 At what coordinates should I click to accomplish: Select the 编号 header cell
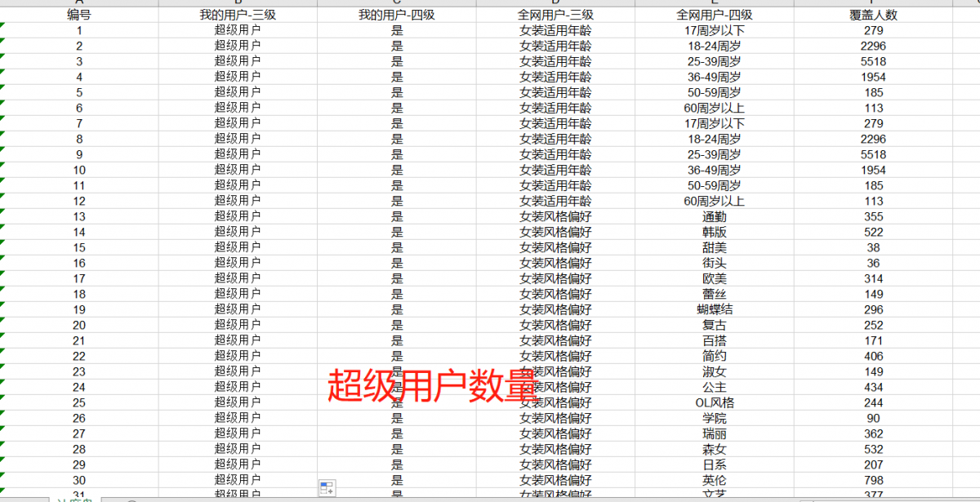(79, 15)
